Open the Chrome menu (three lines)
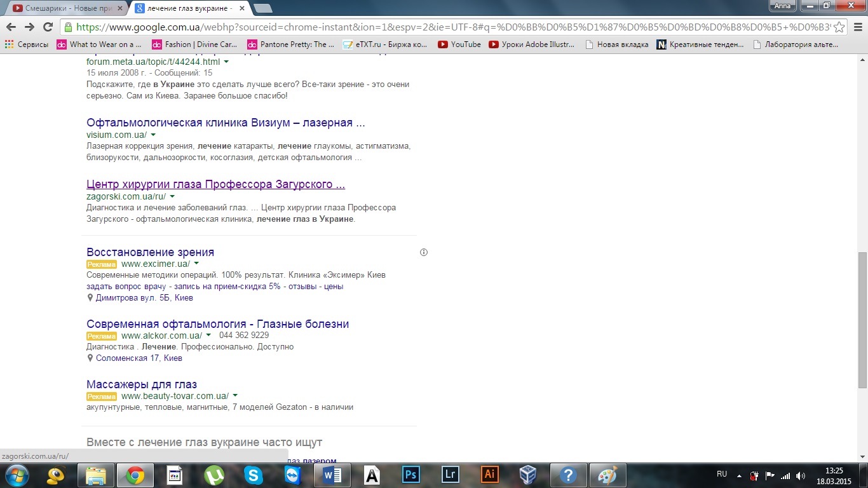This screenshot has height=488, width=868. pos(857,27)
